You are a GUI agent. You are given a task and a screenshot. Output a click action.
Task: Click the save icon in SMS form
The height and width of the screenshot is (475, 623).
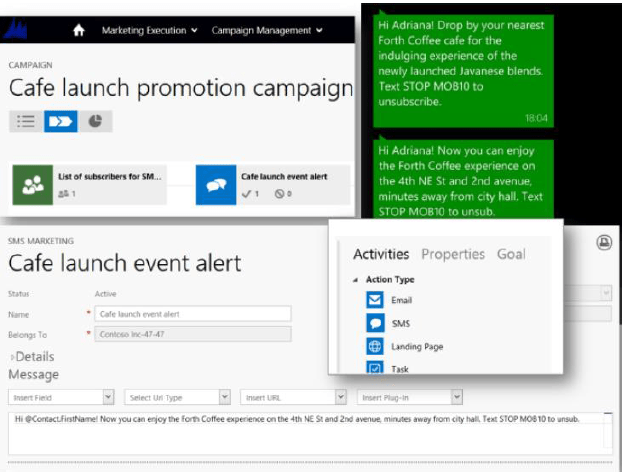(604, 242)
